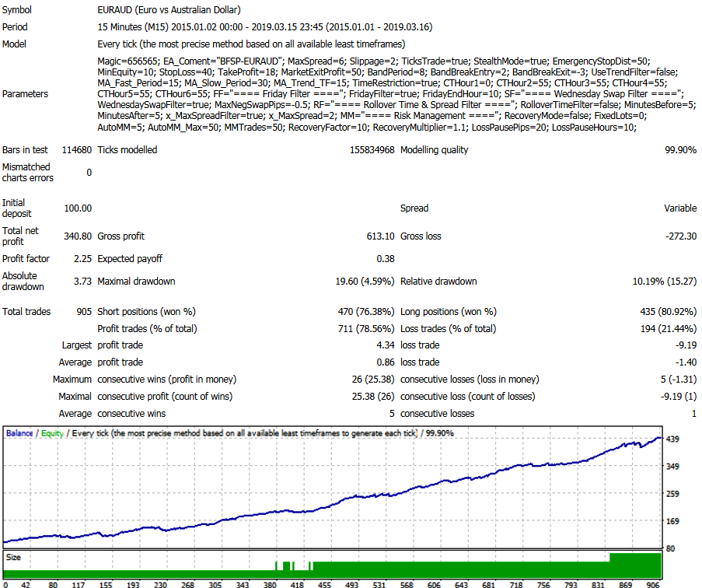Select the profit factor value '2.25'
The width and height of the screenshot is (702, 588).
tap(83, 259)
